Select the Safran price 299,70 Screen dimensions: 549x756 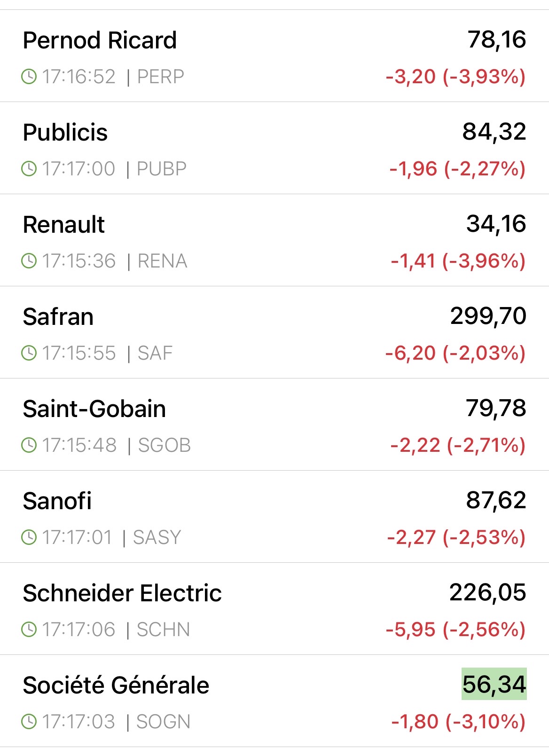488,316
